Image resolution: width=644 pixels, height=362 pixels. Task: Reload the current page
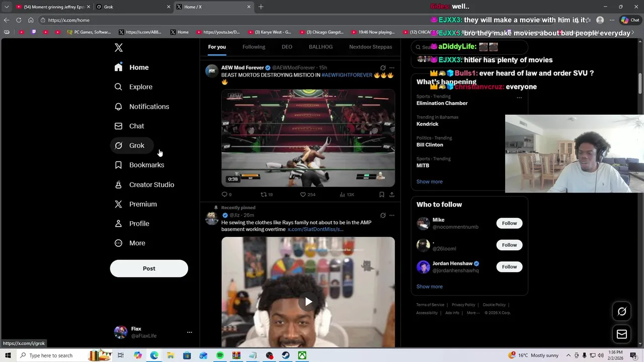click(19, 20)
